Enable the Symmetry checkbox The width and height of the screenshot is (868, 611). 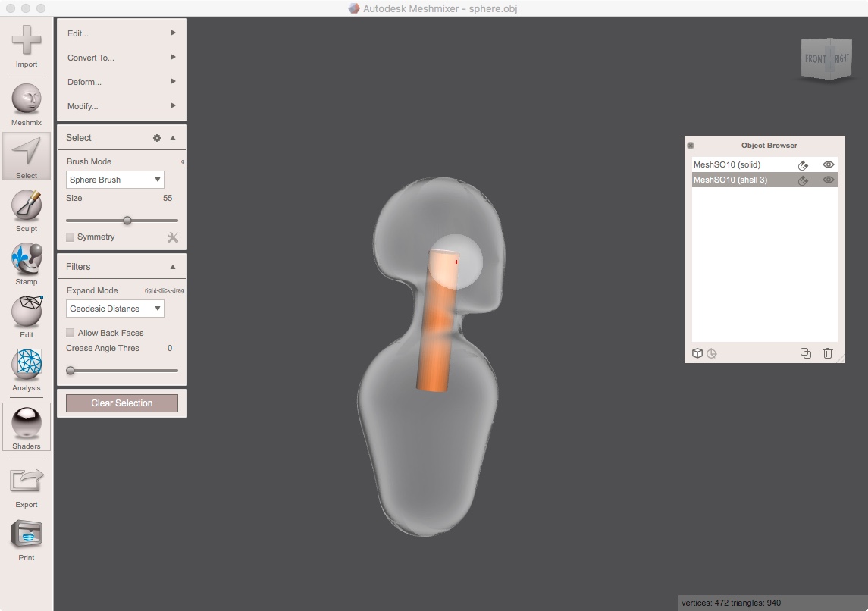click(x=71, y=237)
